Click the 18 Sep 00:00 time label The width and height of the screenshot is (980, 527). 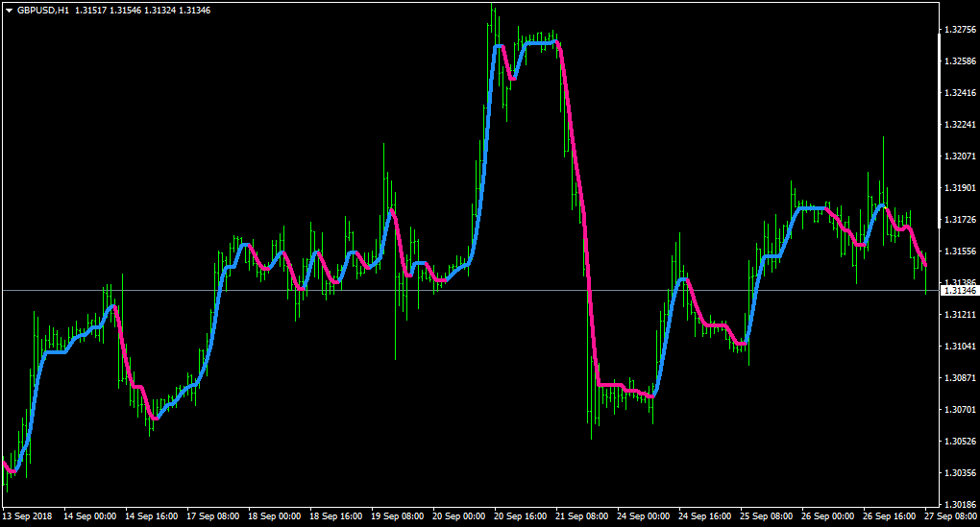pos(275,516)
